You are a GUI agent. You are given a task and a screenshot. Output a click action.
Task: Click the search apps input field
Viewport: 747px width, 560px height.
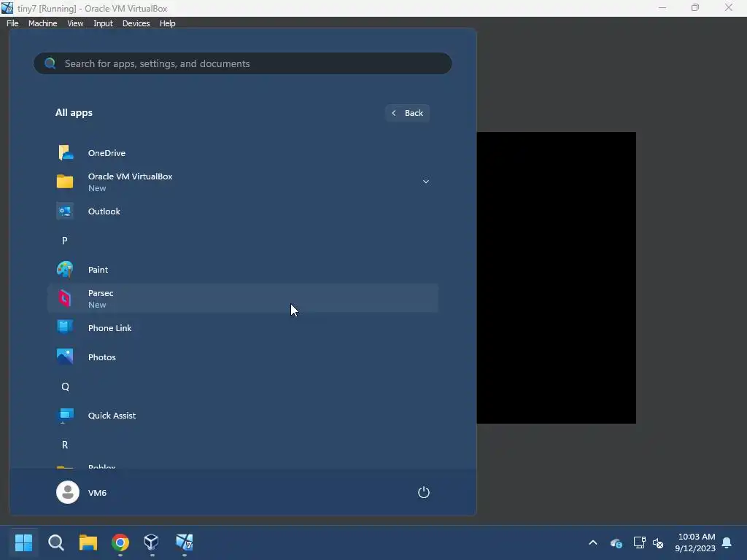pos(242,63)
